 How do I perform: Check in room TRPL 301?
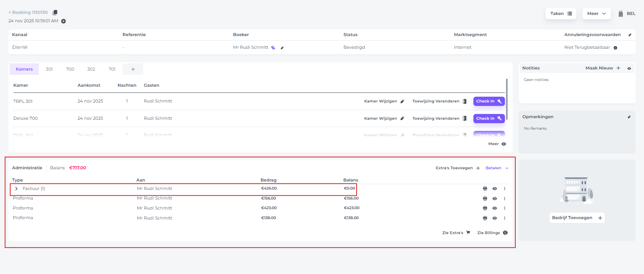tap(488, 101)
